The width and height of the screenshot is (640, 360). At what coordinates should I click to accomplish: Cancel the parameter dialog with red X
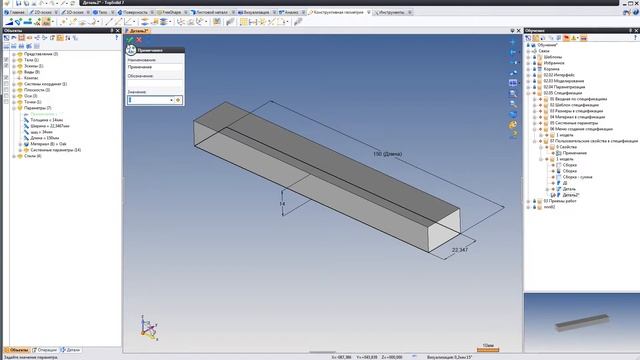tap(139, 40)
